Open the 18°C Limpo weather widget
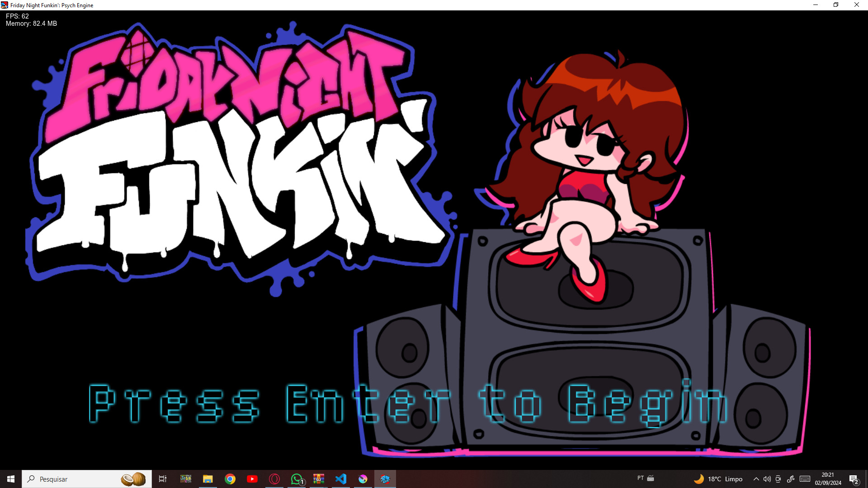Image resolution: width=868 pixels, height=488 pixels. (719, 479)
